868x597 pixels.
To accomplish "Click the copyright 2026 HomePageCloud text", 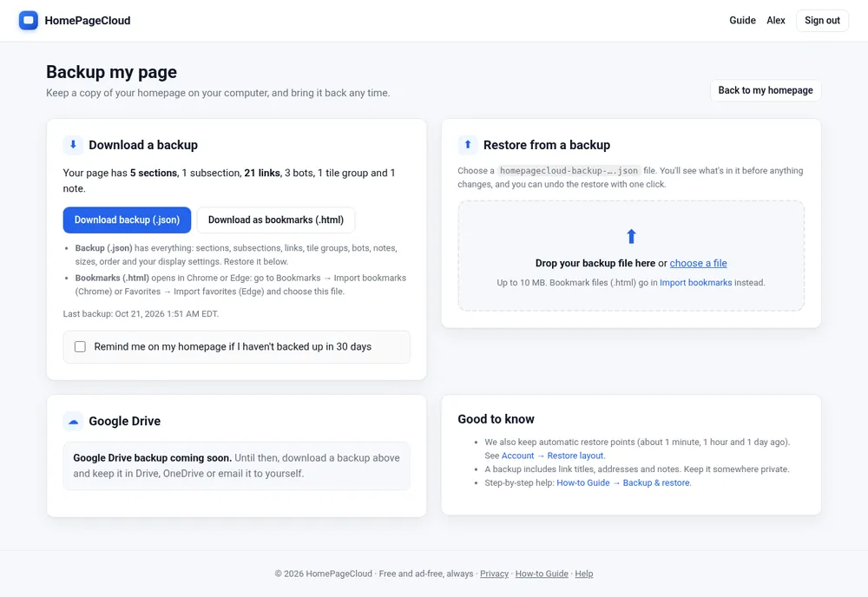I will click(323, 574).
